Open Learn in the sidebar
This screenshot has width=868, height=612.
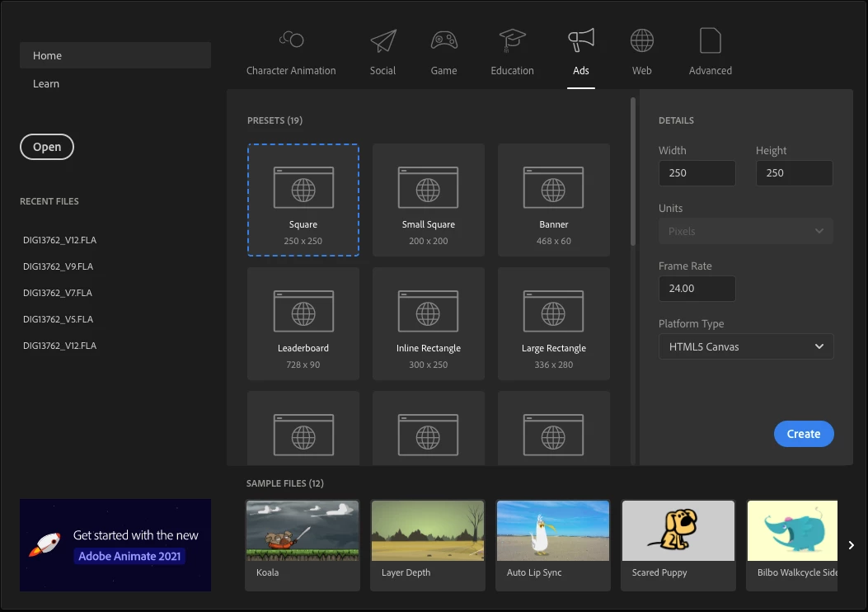coord(46,83)
